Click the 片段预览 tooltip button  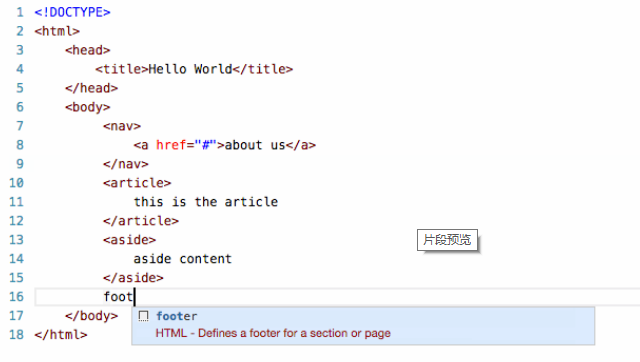pyautogui.click(x=447, y=240)
